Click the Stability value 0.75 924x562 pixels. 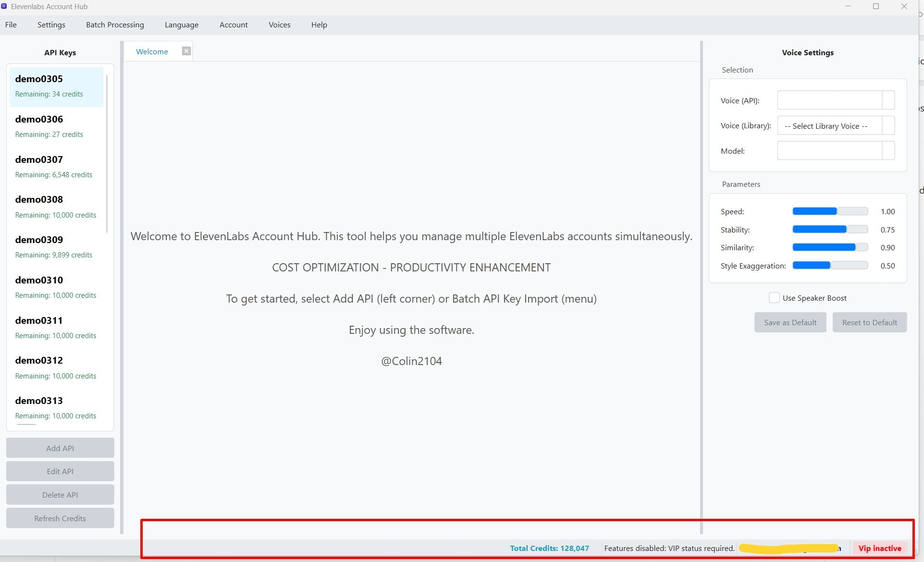[887, 230]
